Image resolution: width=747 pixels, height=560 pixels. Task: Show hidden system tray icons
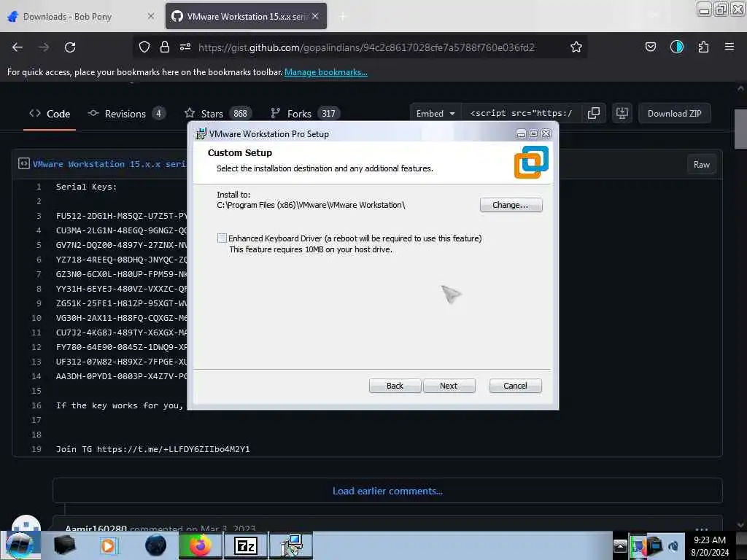pyautogui.click(x=620, y=546)
